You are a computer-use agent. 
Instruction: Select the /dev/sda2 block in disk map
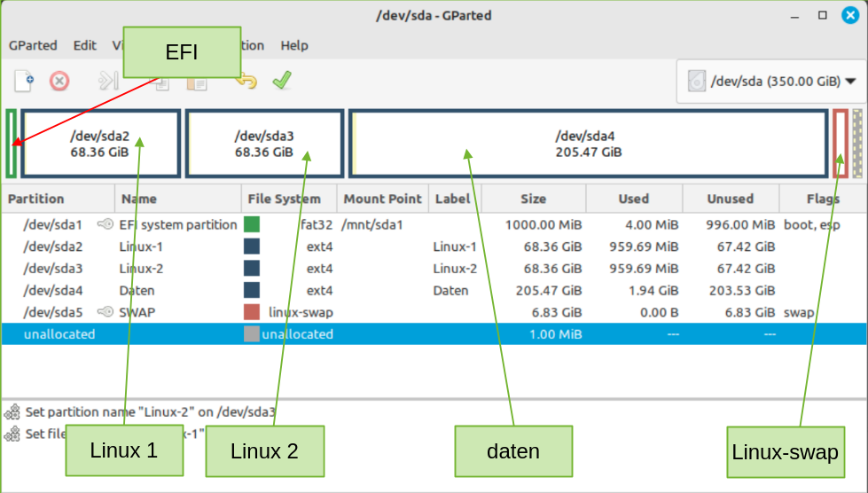101,144
